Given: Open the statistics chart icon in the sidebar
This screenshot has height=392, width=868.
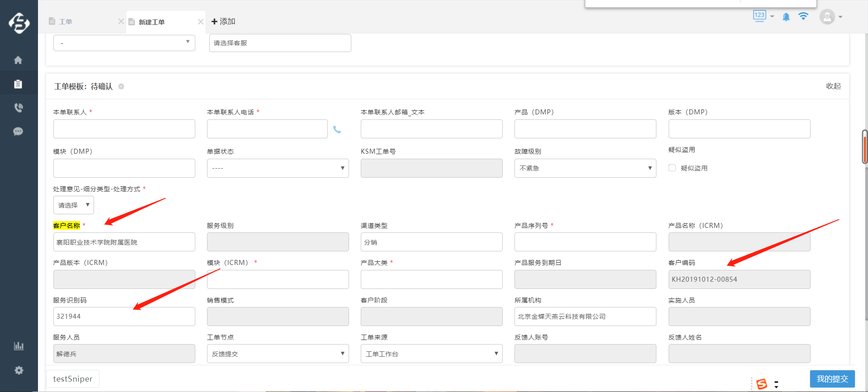Looking at the screenshot, I should coord(19,346).
